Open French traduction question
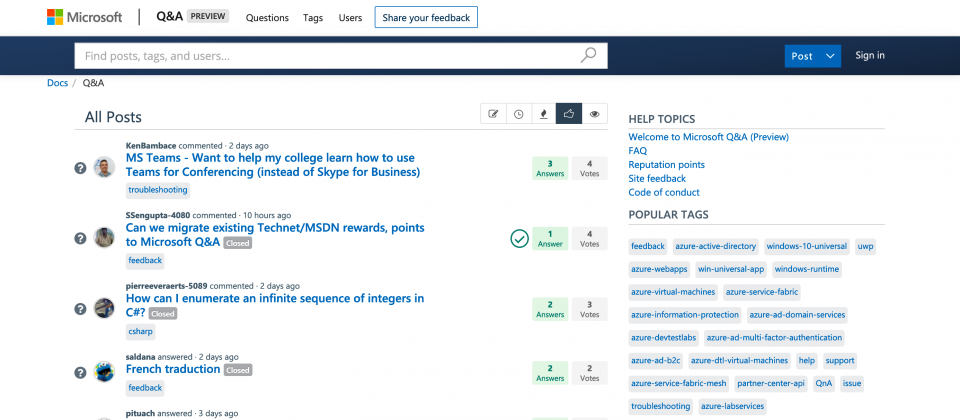Screen dimensions: 960x420 [x=173, y=369]
